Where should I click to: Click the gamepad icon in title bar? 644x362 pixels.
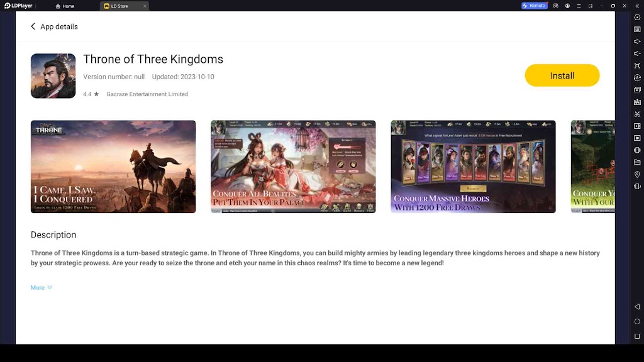[556, 6]
